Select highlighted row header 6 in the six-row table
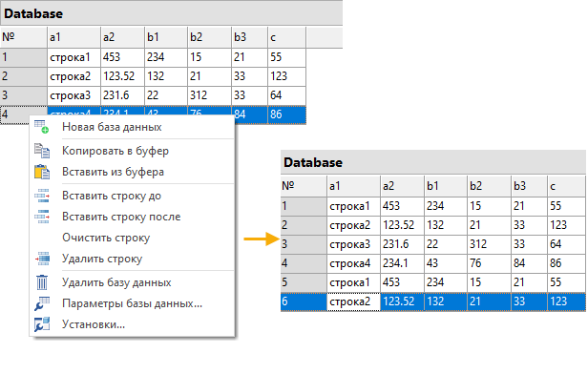The height and width of the screenshot is (374, 588). pos(304,301)
